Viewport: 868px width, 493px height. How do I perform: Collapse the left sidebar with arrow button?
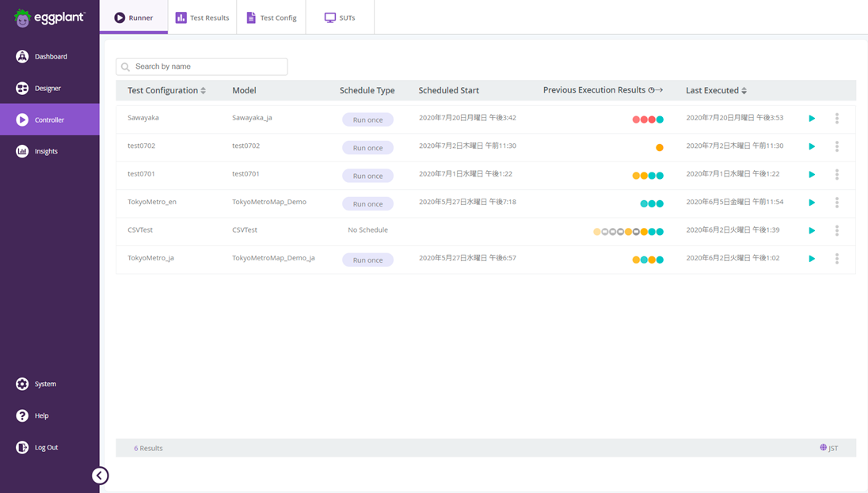100,476
